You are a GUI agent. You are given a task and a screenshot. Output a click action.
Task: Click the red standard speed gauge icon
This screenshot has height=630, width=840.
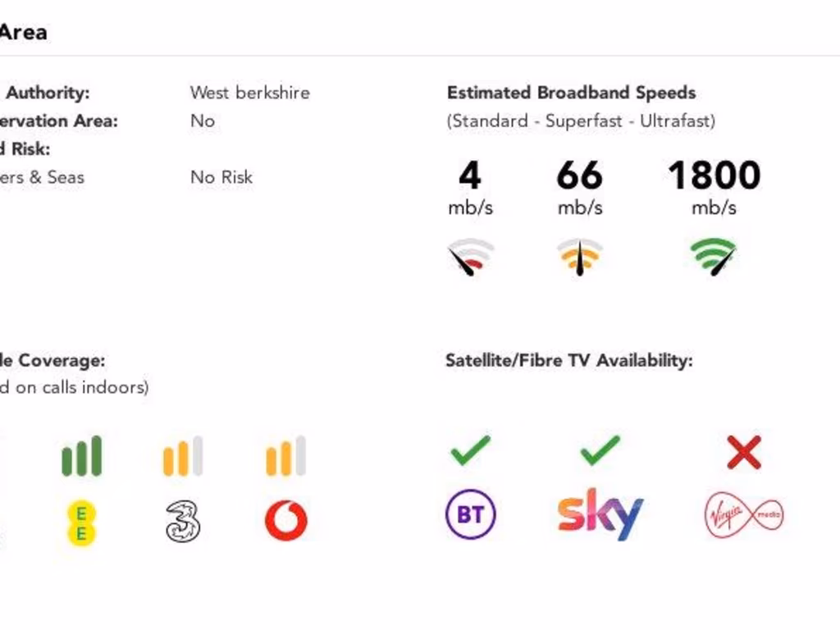point(470,257)
